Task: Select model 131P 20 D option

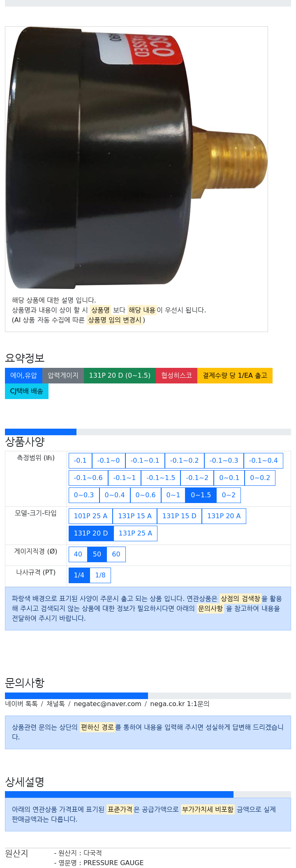Action: pos(91,533)
